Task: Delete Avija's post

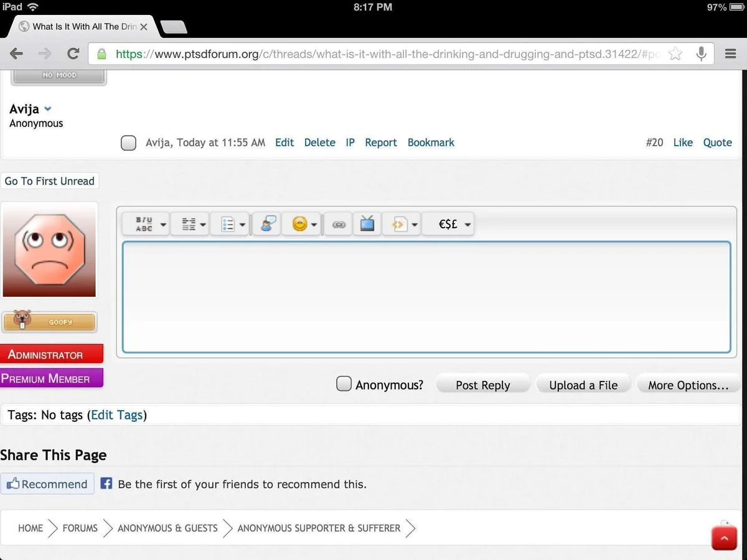Action: pos(320,142)
